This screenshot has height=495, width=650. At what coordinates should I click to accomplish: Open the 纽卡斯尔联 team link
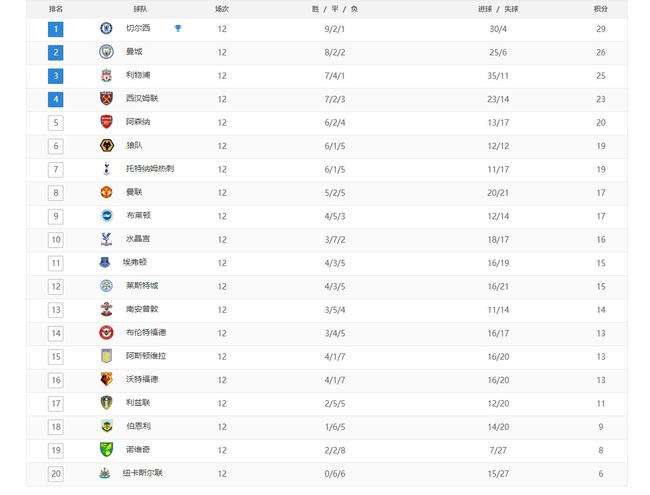143,473
